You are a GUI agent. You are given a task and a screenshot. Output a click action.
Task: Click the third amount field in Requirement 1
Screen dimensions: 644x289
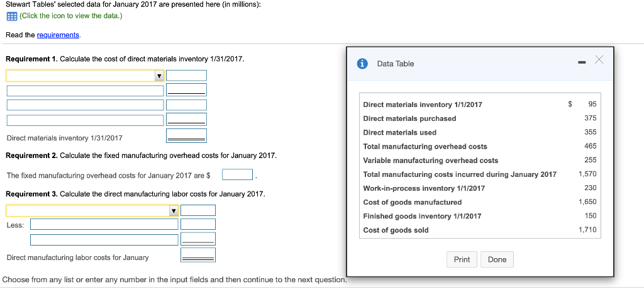(x=186, y=105)
